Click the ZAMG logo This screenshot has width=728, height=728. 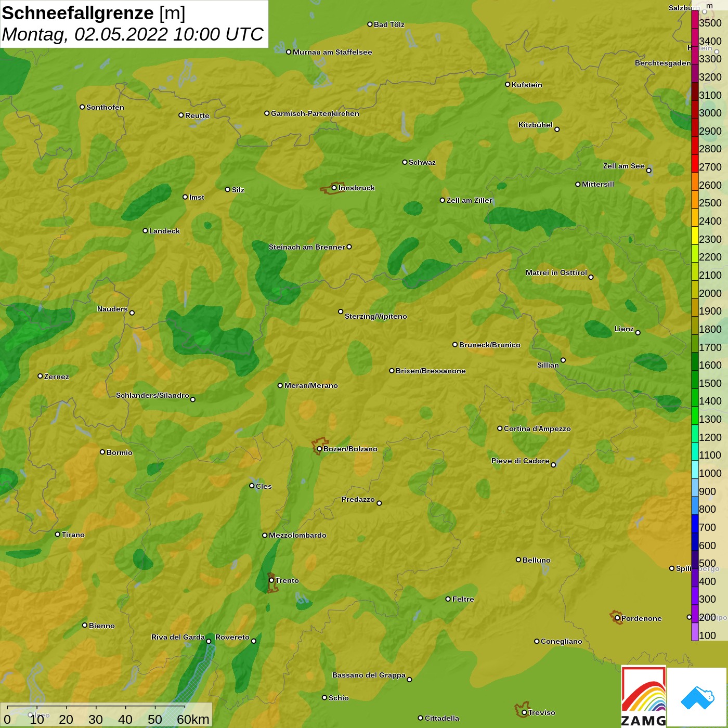tap(644, 697)
